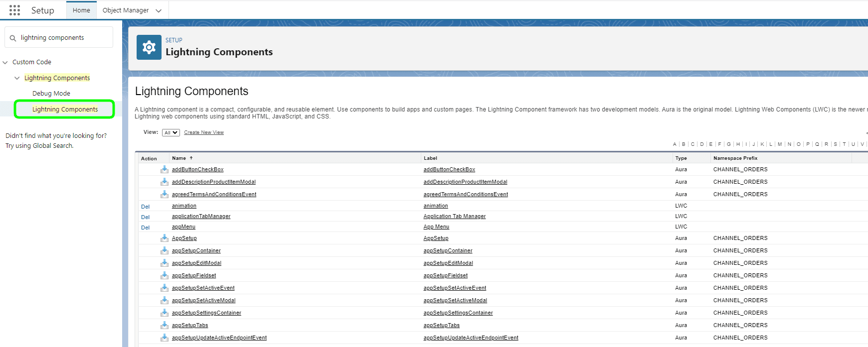Click download icon for appSetupEditModal row
Screen dimensions: 868x347
(x=164, y=263)
